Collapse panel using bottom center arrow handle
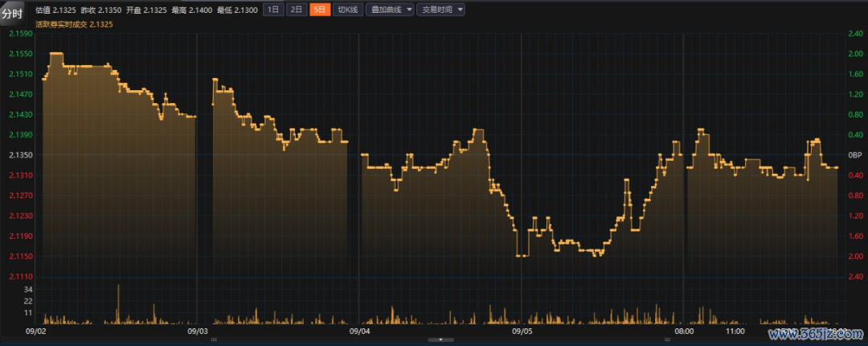 pos(440,340)
